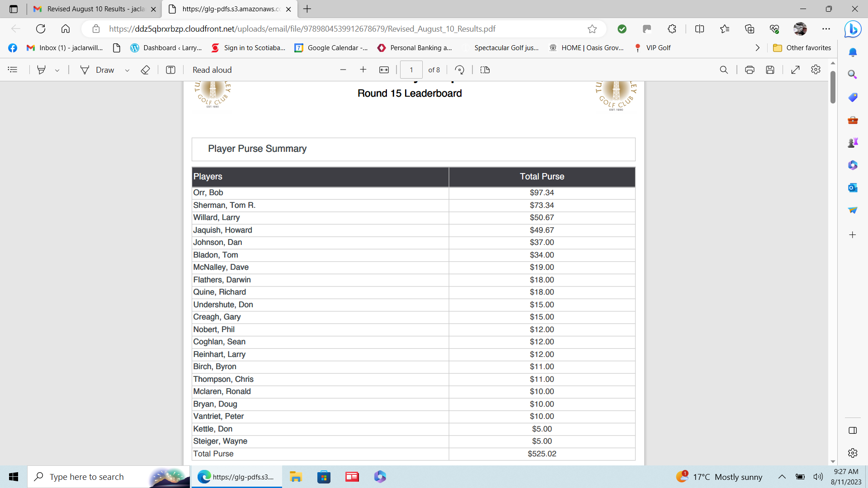
Task: Switch to Revised August 10 Results tab
Action: pos(95,9)
